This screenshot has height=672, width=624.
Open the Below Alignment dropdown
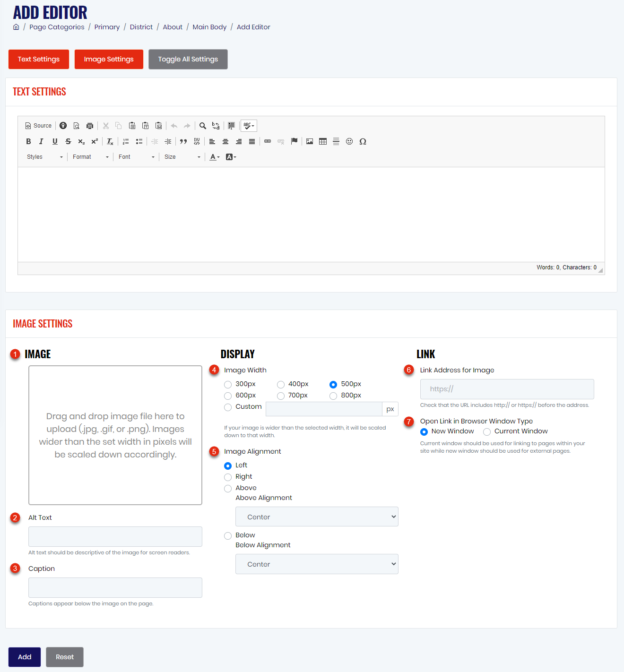(x=317, y=564)
